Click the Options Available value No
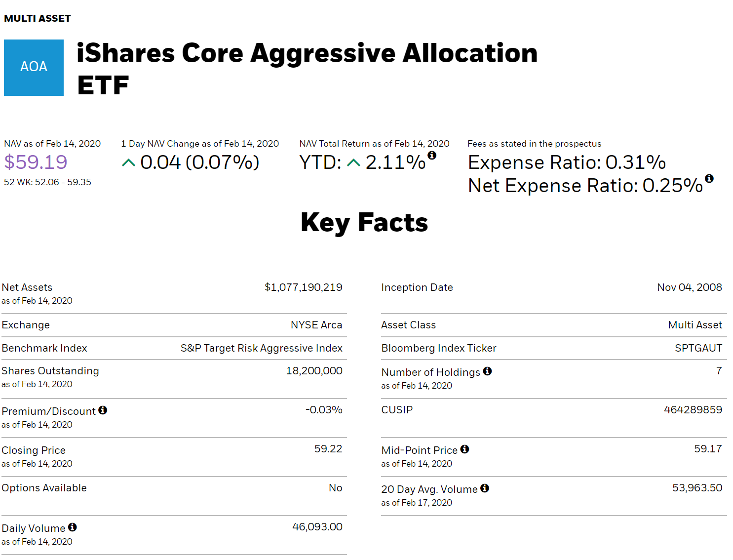The width and height of the screenshot is (733, 560). tap(336, 488)
